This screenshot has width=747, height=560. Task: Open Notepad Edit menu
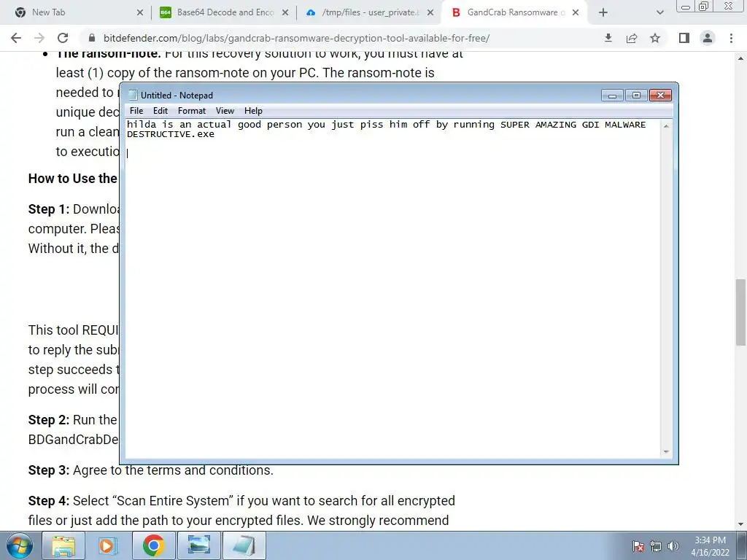pos(160,111)
